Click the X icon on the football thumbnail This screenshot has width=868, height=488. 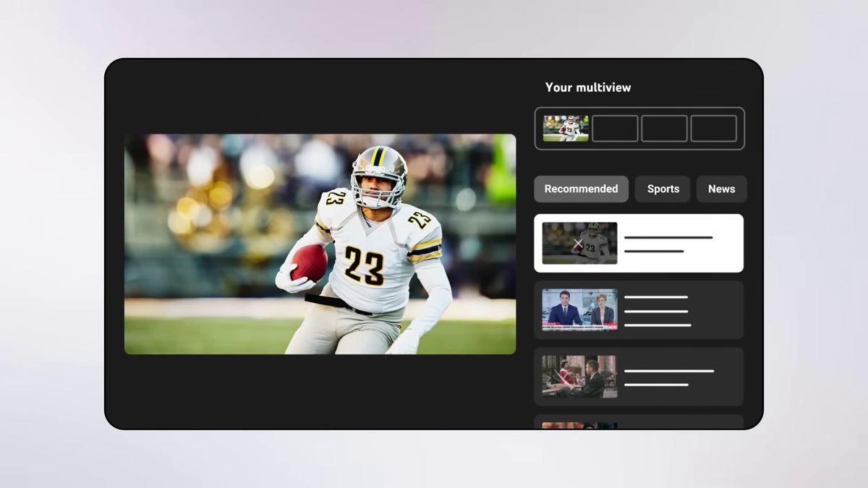(578, 244)
